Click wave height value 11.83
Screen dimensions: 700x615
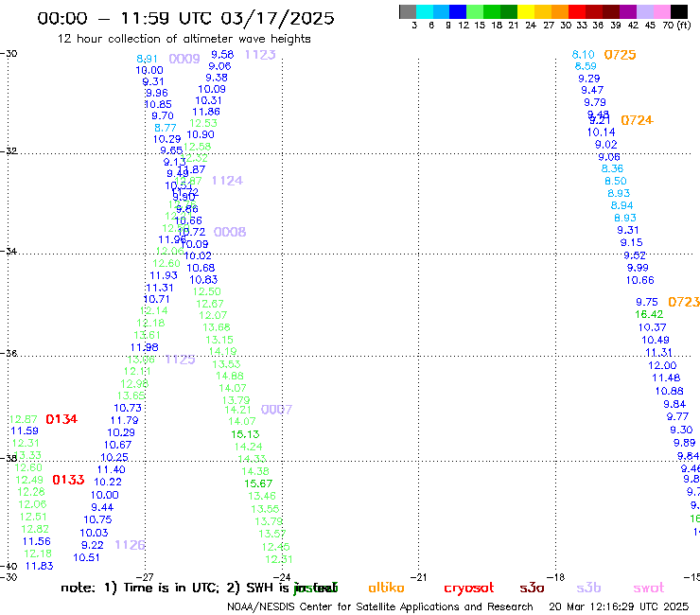pos(40,566)
